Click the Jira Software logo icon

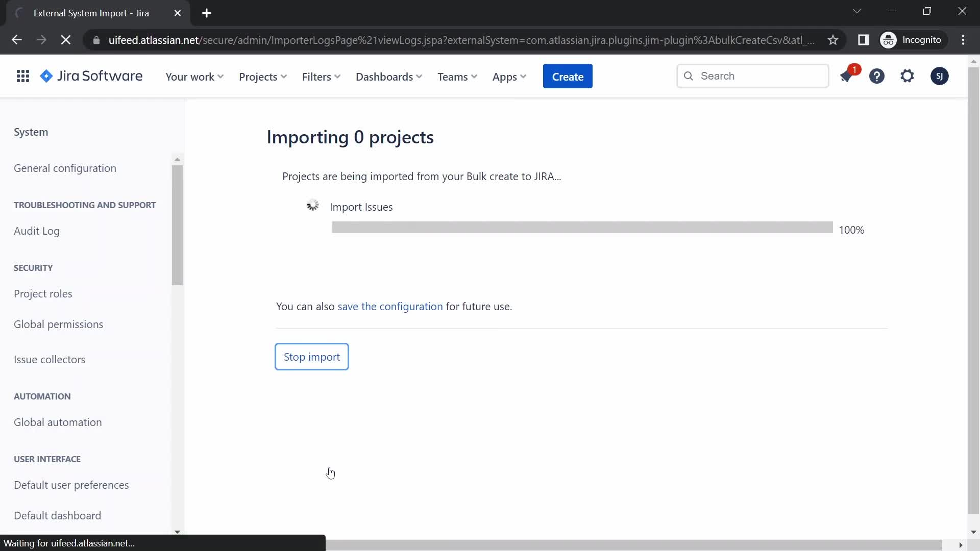(46, 76)
